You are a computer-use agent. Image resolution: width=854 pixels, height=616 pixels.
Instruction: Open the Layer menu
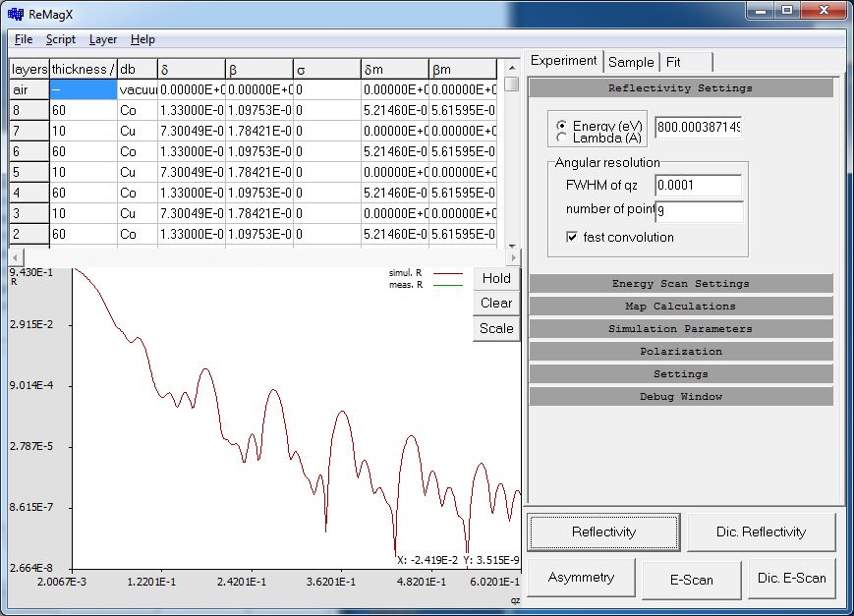point(102,39)
